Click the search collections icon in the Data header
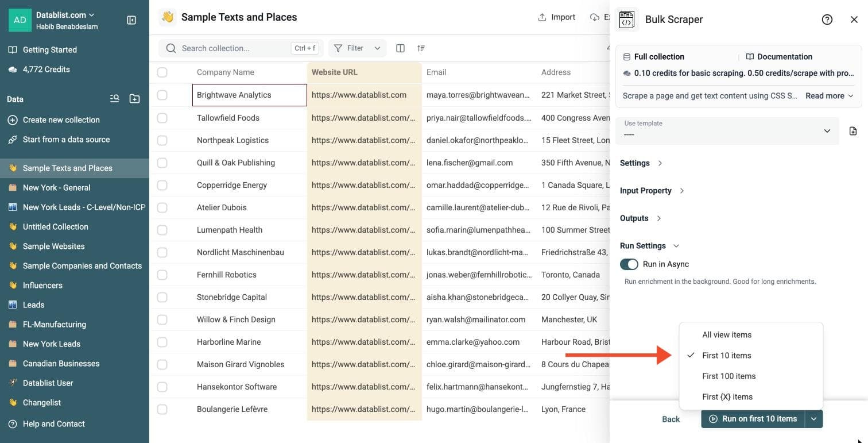The width and height of the screenshot is (868, 443). (x=115, y=99)
